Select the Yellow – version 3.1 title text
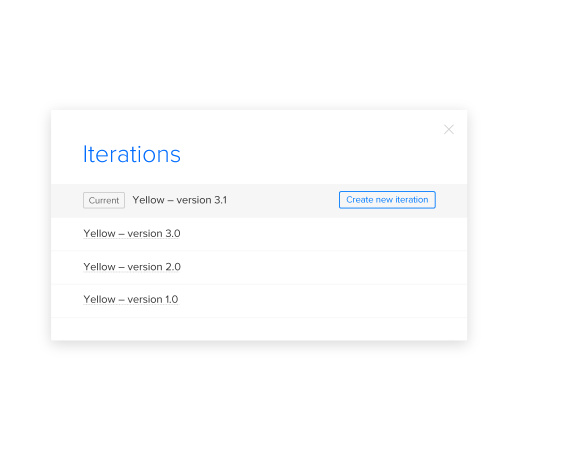 pos(180,200)
